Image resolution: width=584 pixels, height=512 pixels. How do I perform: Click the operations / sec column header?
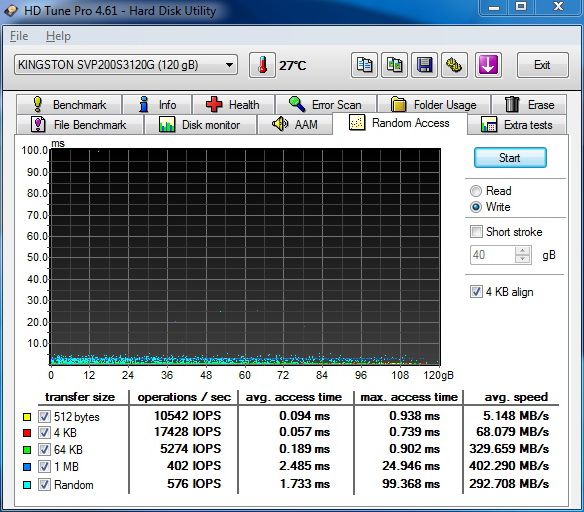(x=184, y=397)
